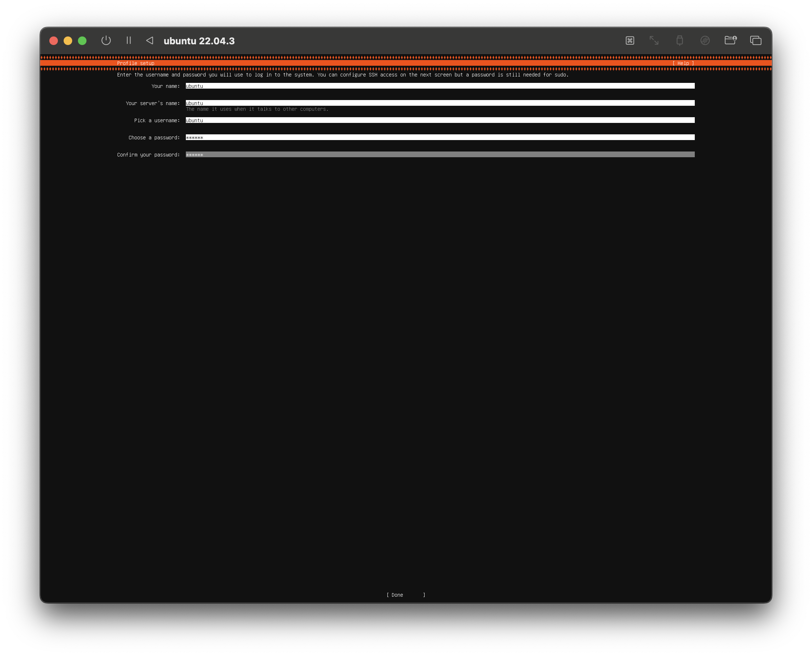This screenshot has height=656, width=812.
Task: Toggle capture keyboard input icon
Action: 630,40
